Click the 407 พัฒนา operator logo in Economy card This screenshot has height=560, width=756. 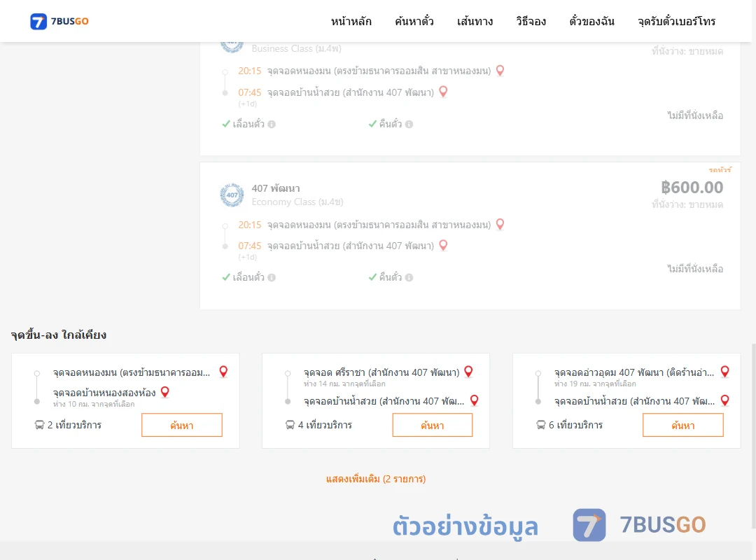232,195
